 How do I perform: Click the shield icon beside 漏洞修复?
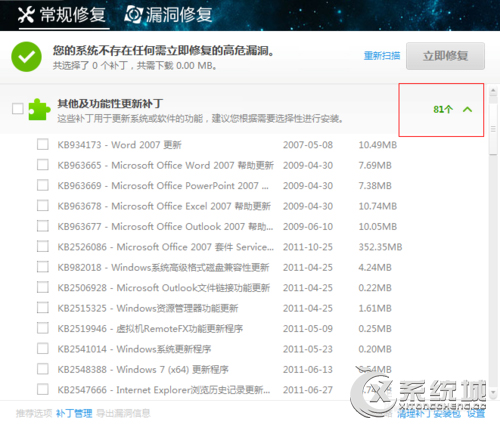tap(133, 15)
